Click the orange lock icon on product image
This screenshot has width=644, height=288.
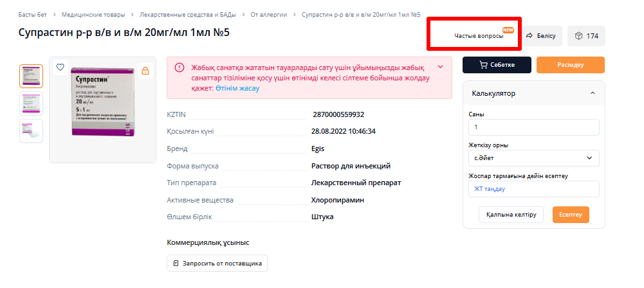pos(145,71)
